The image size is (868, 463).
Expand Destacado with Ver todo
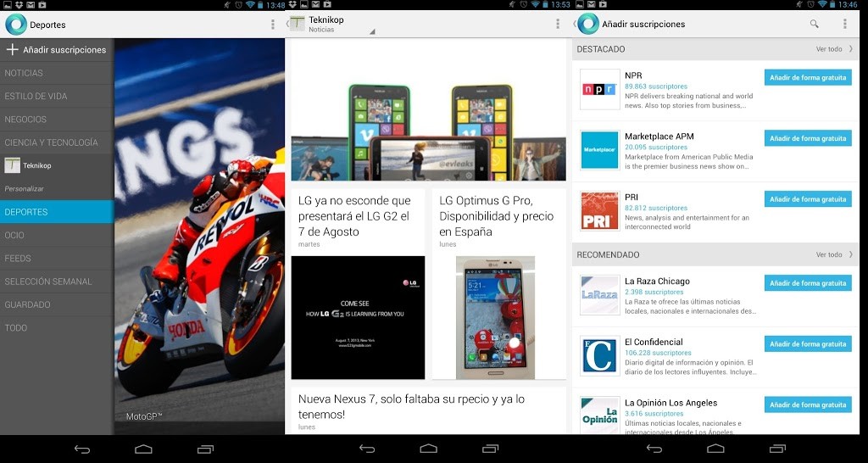(x=834, y=49)
